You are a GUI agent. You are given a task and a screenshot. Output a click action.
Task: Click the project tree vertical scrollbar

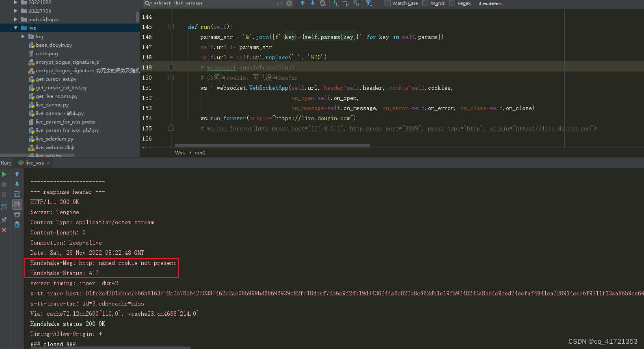coord(138,17)
